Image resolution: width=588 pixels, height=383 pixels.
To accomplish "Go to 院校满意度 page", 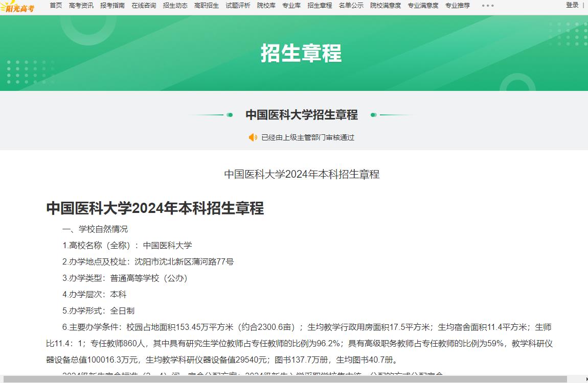I will tap(386, 6).
